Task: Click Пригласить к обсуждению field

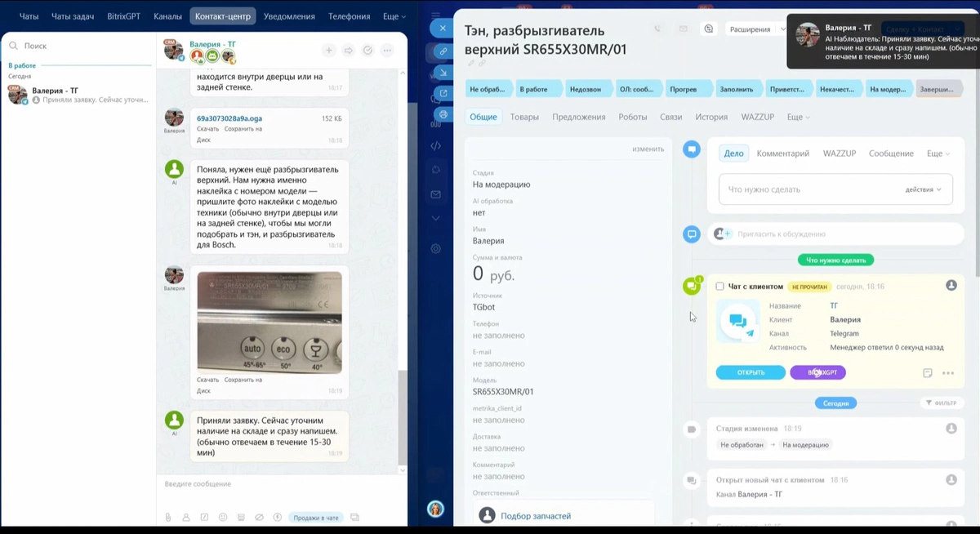Action: 836,234
